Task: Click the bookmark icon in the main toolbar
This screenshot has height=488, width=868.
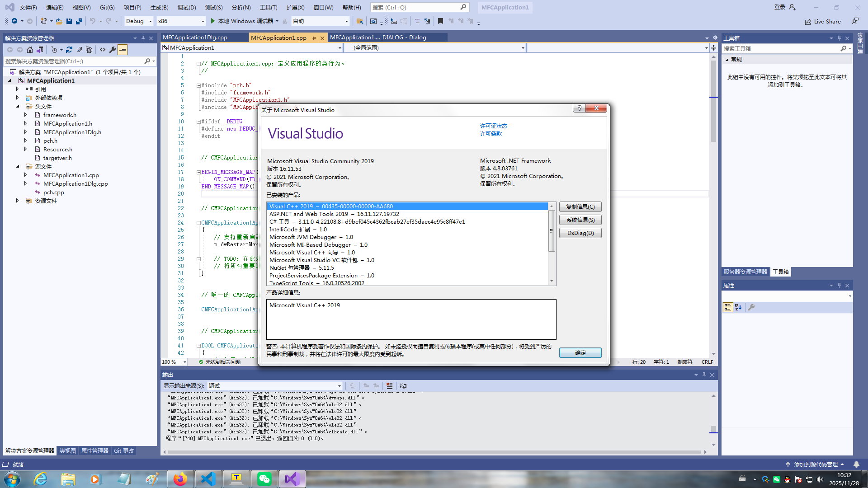Action: [440, 21]
